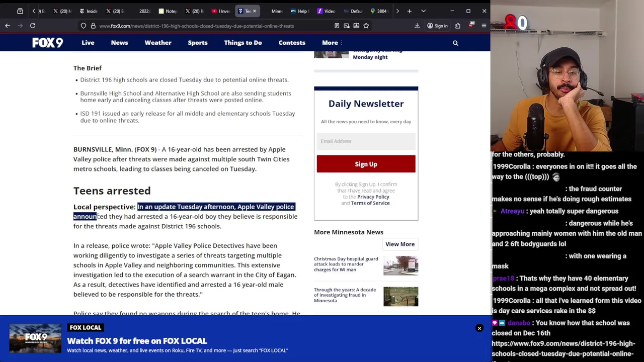
Task: Bookmark this page with star icon
Action: tap(366, 26)
